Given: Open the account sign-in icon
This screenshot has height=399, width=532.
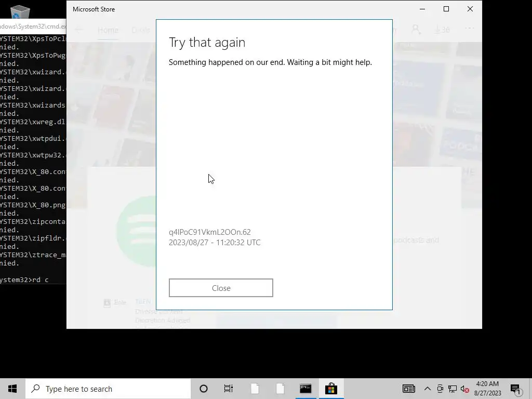Looking at the screenshot, I should point(416,30).
